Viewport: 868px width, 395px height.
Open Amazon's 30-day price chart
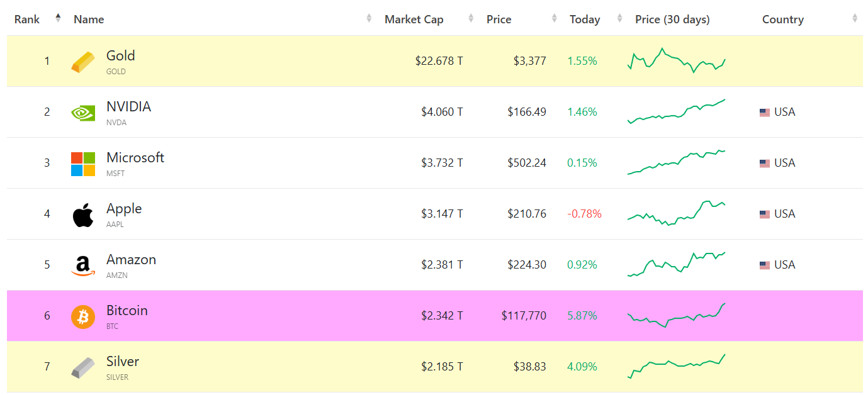(677, 264)
